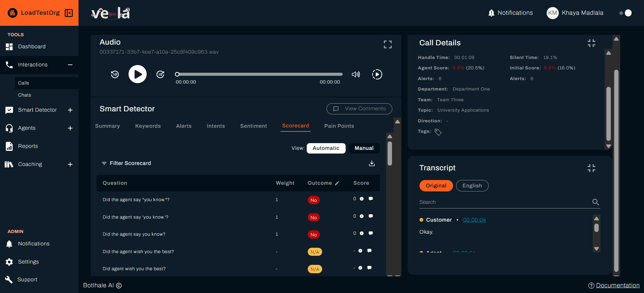Open the Sentiment tab
This screenshot has height=293, width=644.
click(x=253, y=126)
